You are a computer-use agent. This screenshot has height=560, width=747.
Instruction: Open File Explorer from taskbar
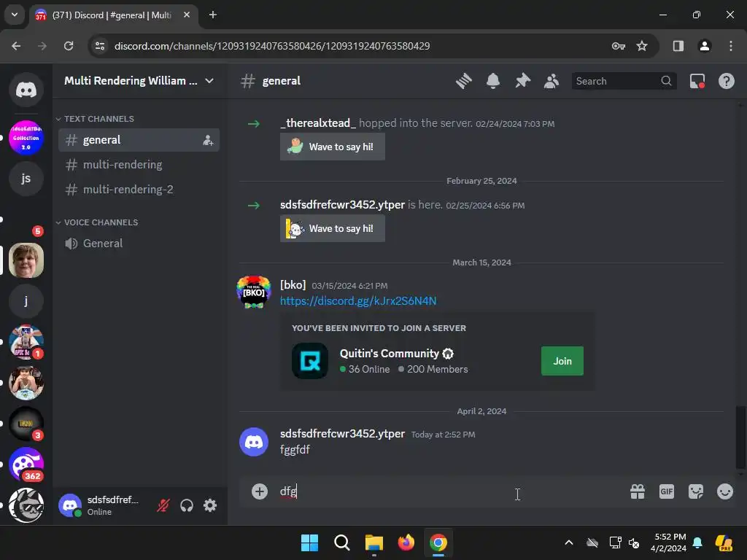tap(374, 542)
